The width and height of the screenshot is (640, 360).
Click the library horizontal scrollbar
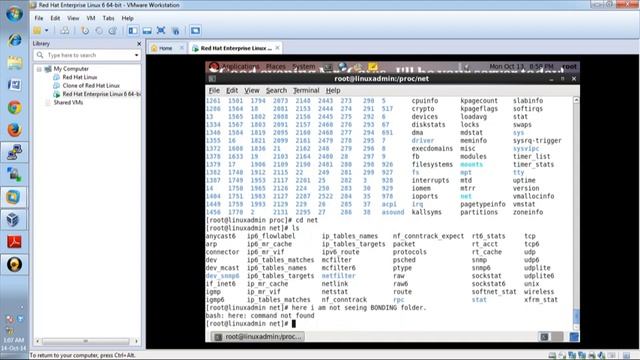(85, 341)
